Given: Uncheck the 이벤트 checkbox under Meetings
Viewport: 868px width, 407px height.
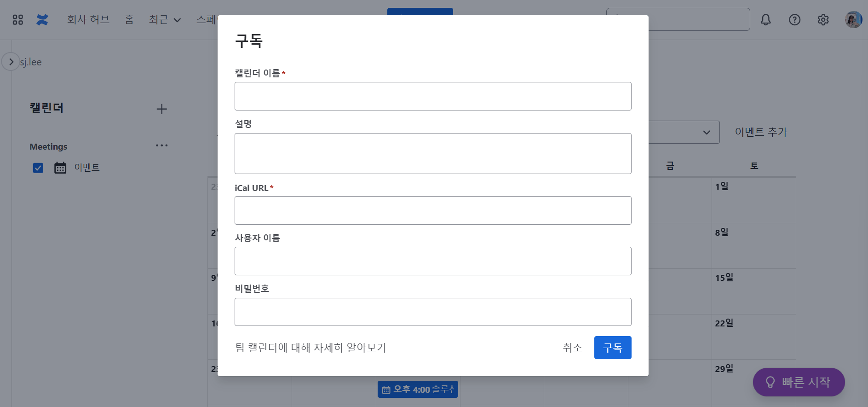Looking at the screenshot, I should 38,168.
